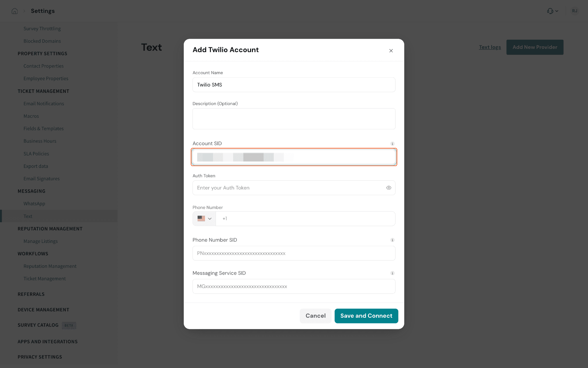Click the Description text area
This screenshot has height=368, width=588.
294,119
